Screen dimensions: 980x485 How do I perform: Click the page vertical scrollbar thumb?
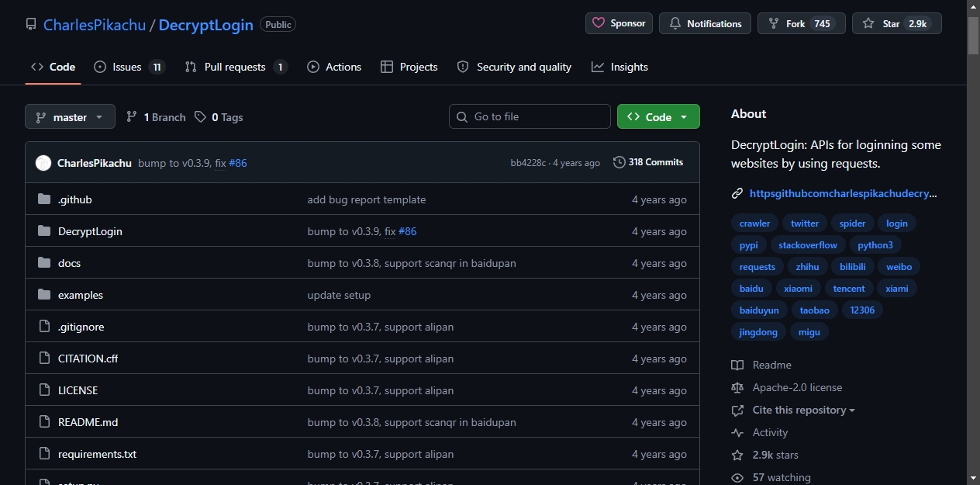(x=973, y=35)
